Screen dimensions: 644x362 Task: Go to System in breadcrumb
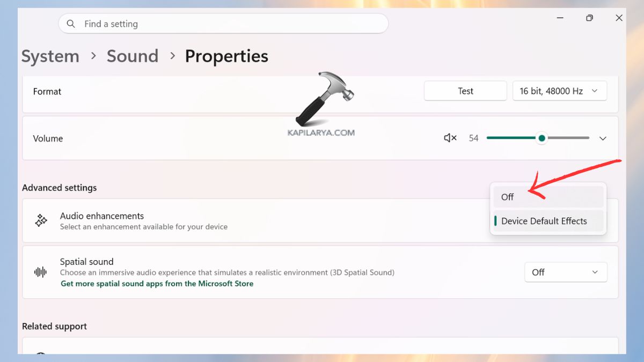coord(50,56)
